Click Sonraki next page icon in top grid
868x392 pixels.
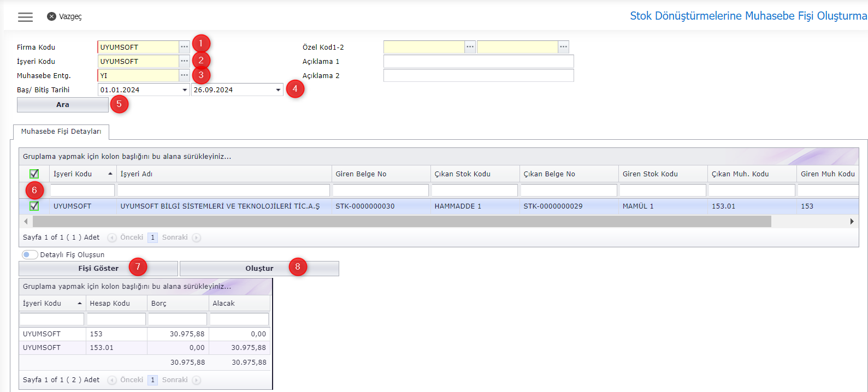(x=197, y=237)
